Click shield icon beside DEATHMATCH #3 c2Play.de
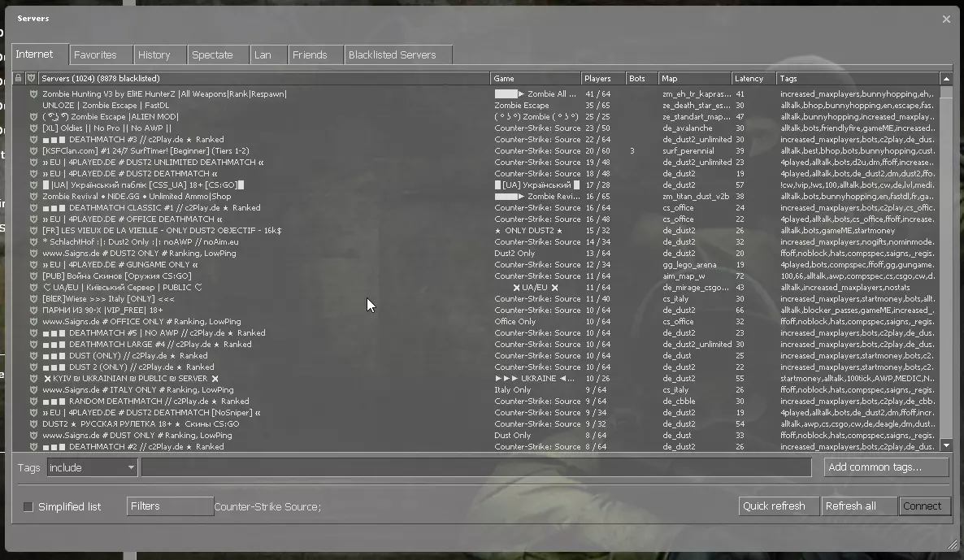 34,140
